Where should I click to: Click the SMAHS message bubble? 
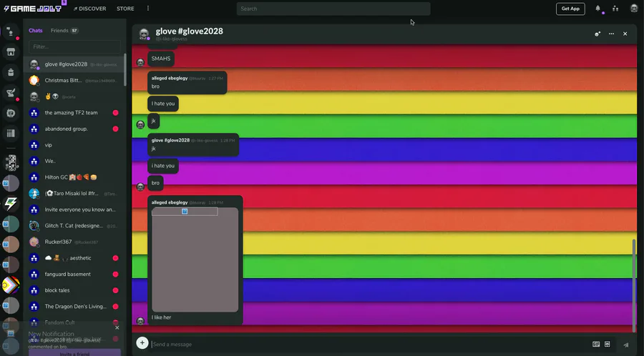161,59
